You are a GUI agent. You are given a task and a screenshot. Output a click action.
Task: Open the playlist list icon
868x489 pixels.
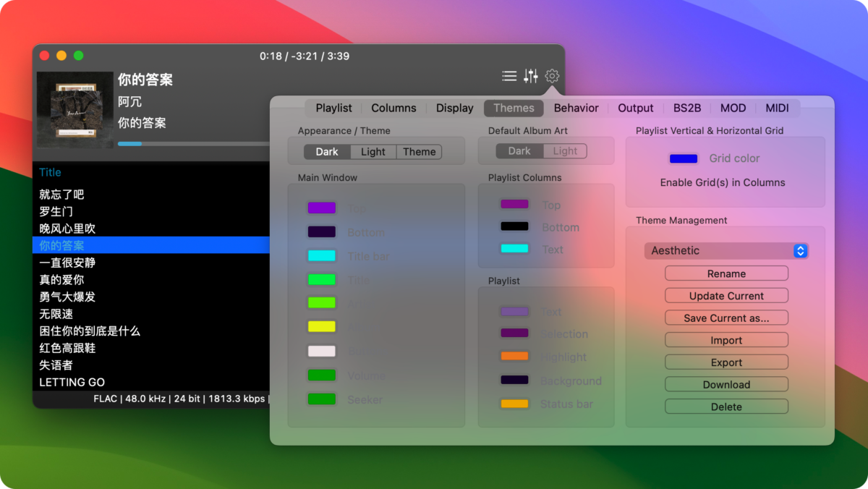(509, 76)
